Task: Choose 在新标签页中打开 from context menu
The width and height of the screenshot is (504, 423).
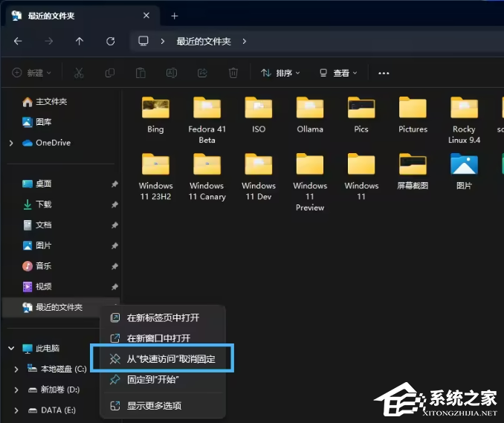Action: [163, 318]
